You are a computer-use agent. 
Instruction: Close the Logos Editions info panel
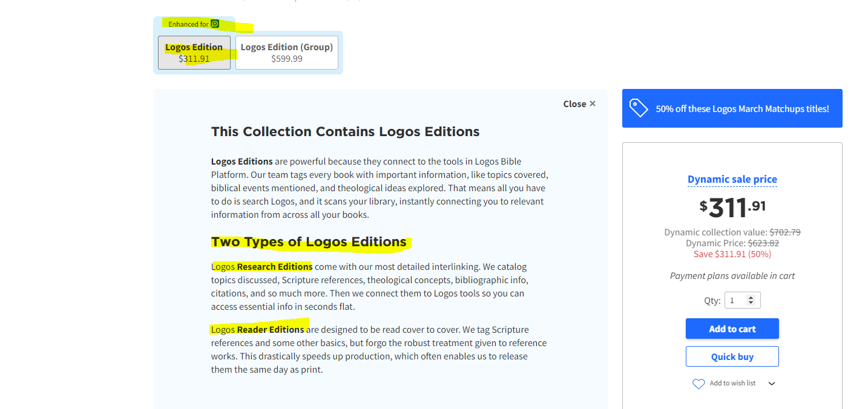[x=579, y=104]
